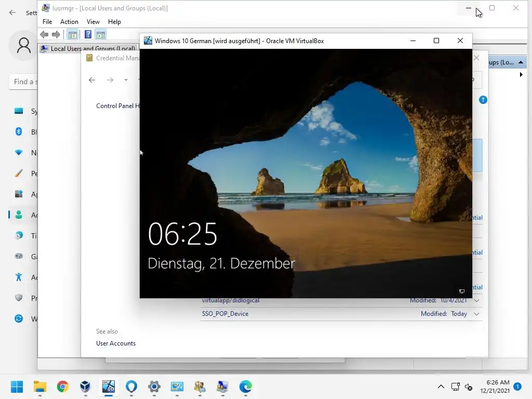Switch to running Windows 10 VM taskbar icon

(109, 387)
